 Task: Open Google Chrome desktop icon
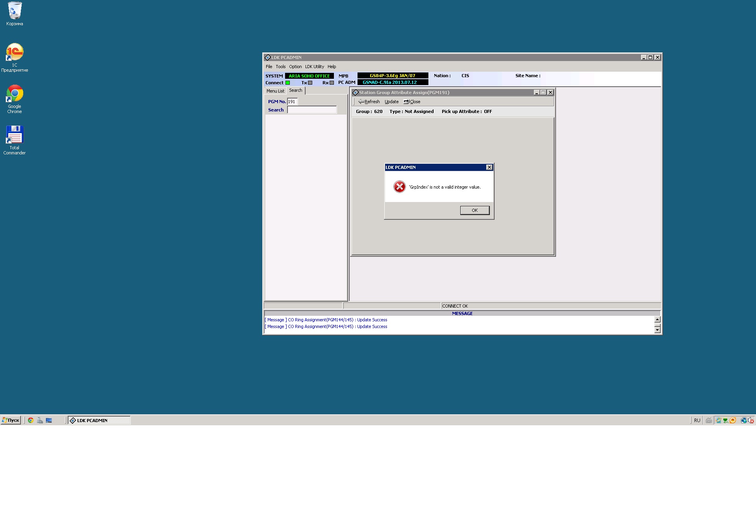point(15,94)
